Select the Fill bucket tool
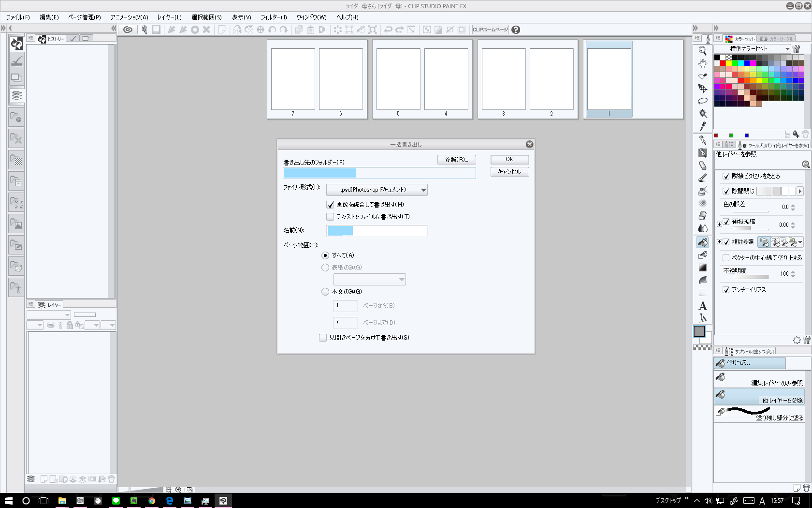Viewport: 812px width, 508px height. pyautogui.click(x=703, y=242)
